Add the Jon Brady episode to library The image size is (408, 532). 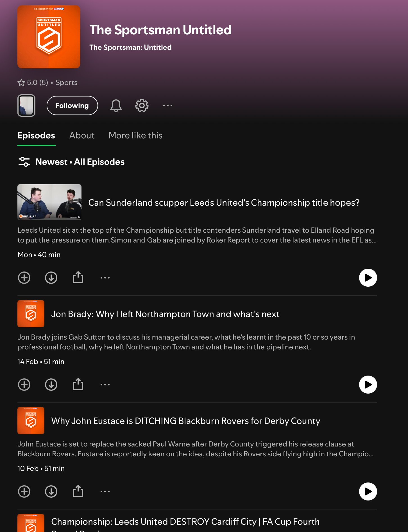click(24, 385)
